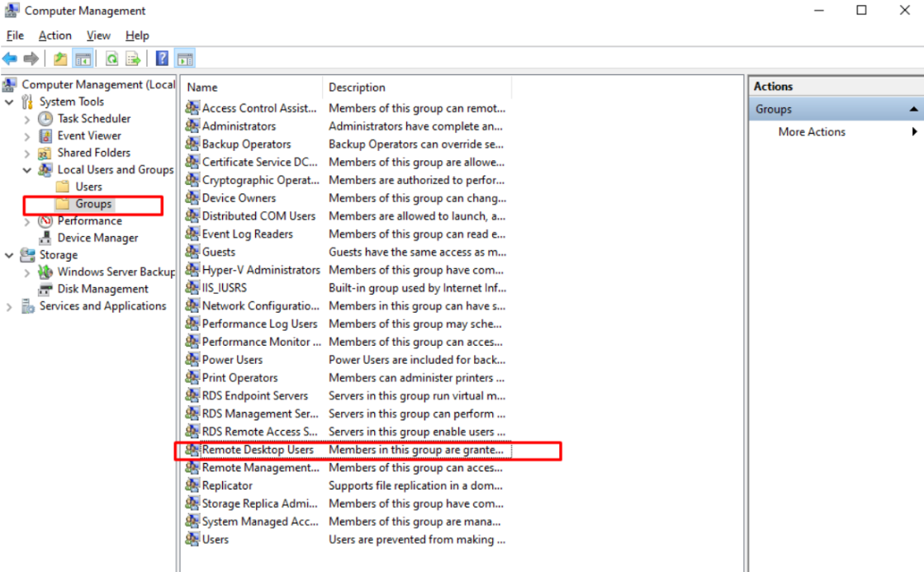Select the Remote Desktop Users group
The width and height of the screenshot is (924, 572).
[x=255, y=450]
